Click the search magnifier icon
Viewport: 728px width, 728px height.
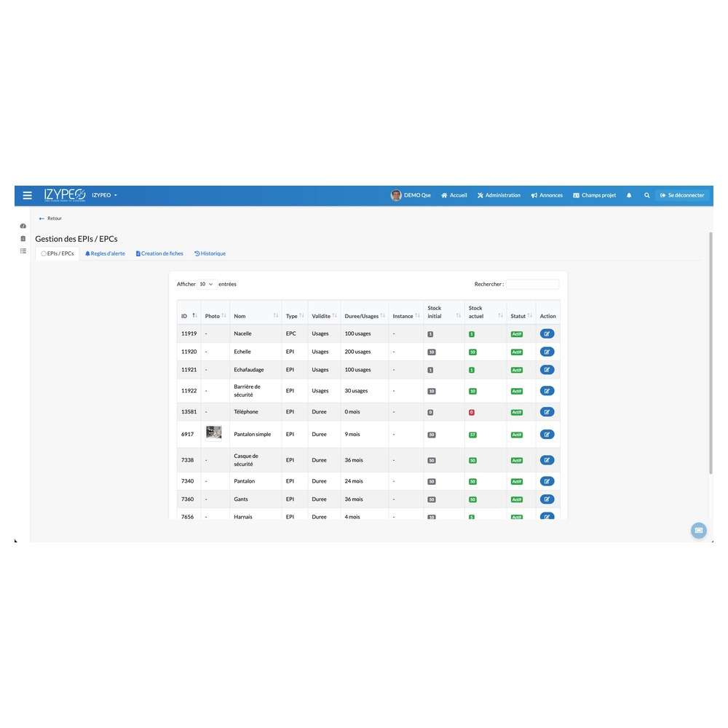tap(646, 195)
